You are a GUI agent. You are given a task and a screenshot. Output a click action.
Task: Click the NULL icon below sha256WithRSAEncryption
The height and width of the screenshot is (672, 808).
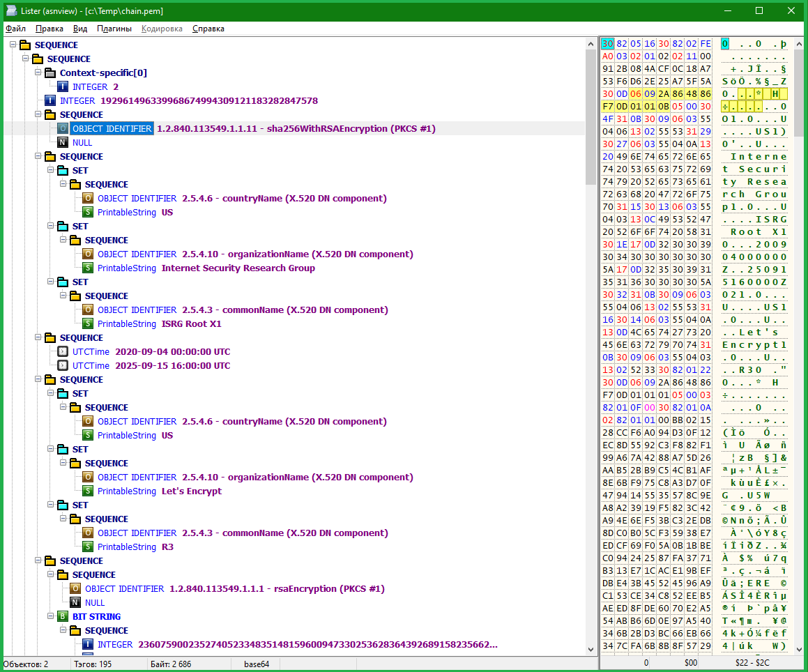pos(63,143)
